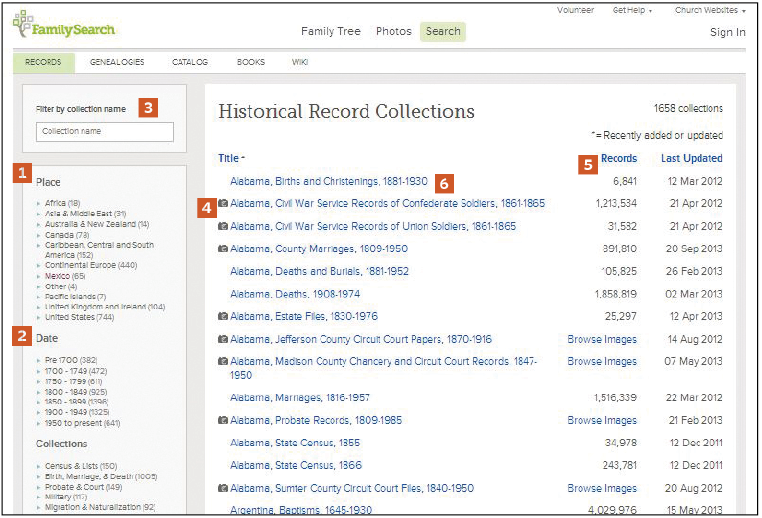
Task: Open Alabama, State Census, 1866
Action: click(296, 466)
